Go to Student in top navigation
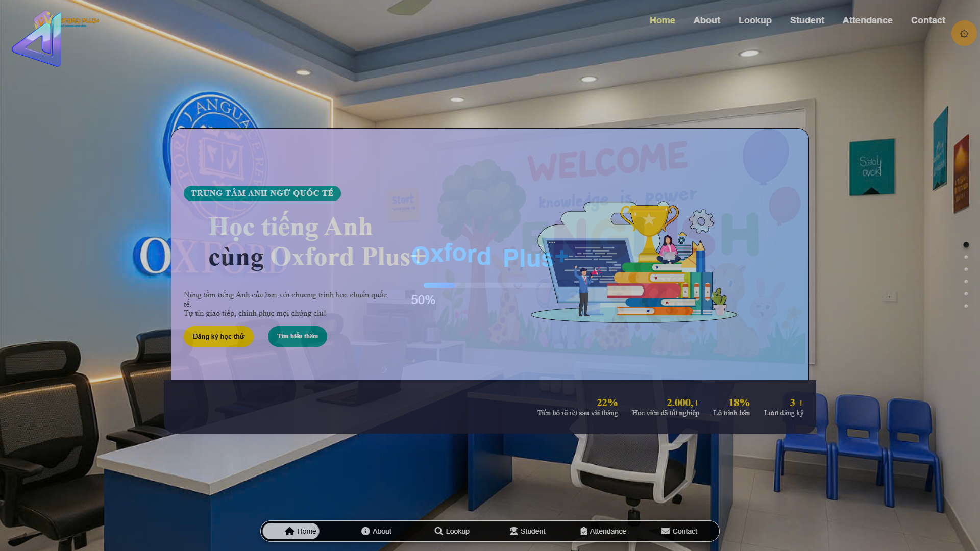The height and width of the screenshot is (551, 980). (806, 20)
